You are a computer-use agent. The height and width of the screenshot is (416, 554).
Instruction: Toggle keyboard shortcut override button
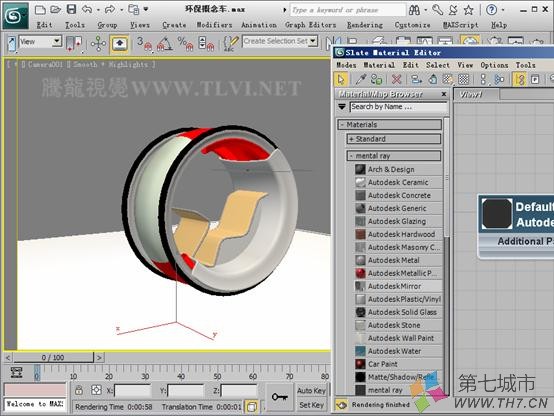click(119, 44)
